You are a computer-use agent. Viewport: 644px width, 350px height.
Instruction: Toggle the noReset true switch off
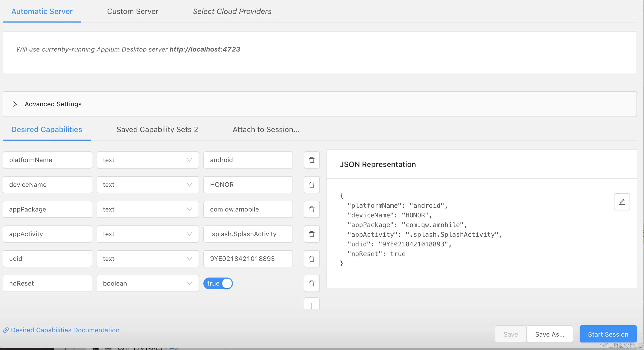[x=218, y=283]
